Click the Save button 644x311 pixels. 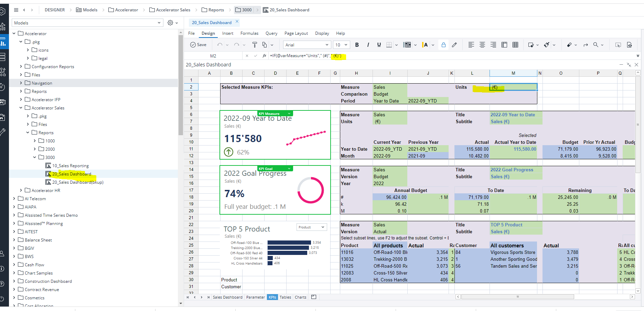pyautogui.click(x=198, y=45)
